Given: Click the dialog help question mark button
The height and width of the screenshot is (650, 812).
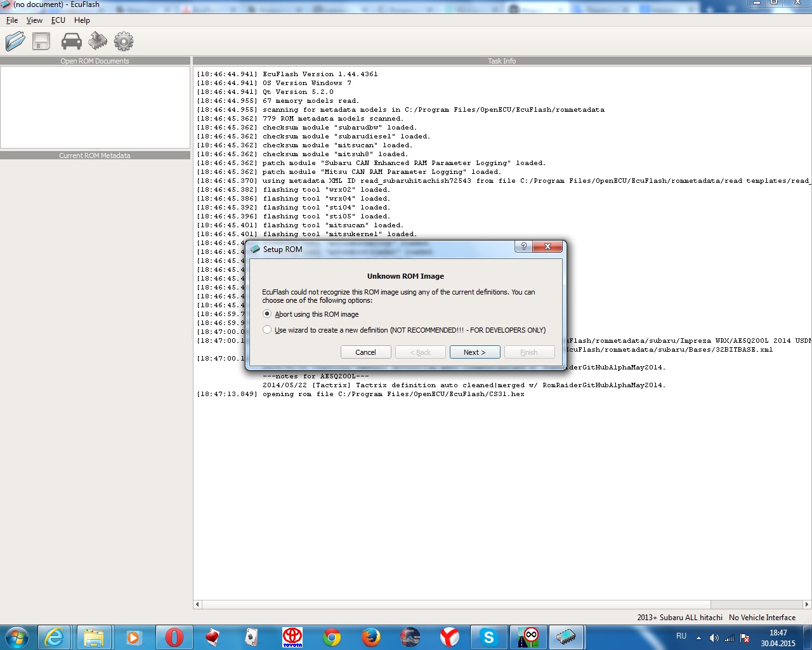Looking at the screenshot, I should [523, 246].
